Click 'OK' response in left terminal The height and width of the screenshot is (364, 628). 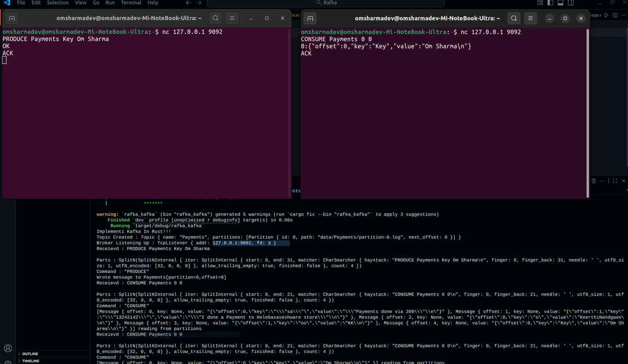[6, 46]
